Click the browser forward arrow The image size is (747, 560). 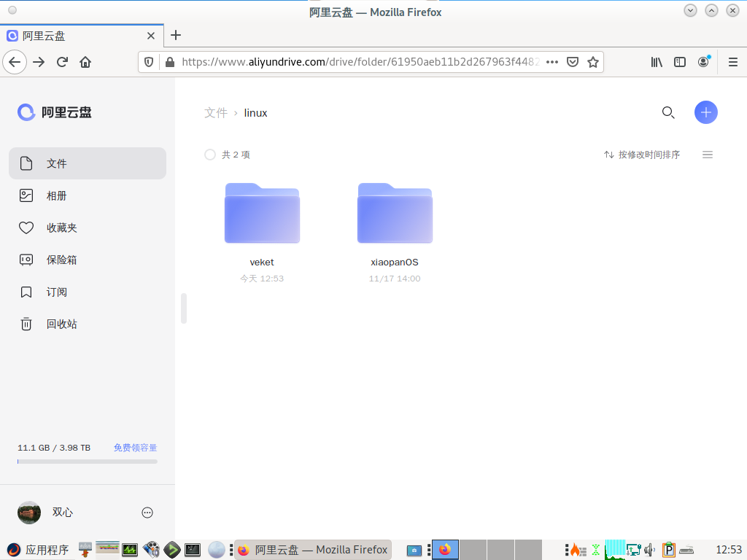pos(39,62)
